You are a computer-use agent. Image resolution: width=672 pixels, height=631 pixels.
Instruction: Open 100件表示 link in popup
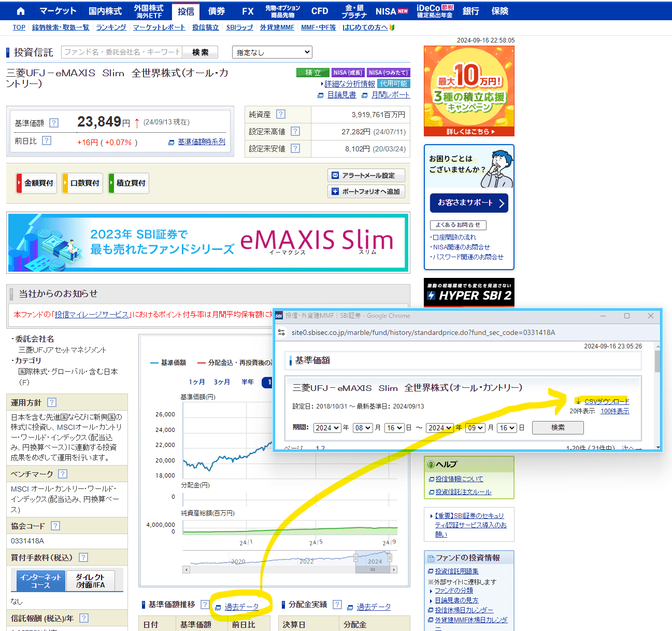point(615,411)
